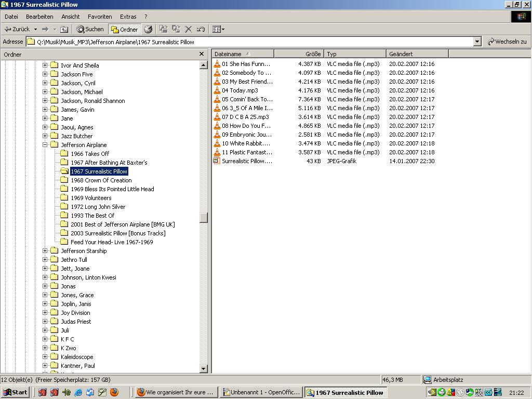
Task: Toggle the Ordner folder pane button
Action: [x=125, y=30]
